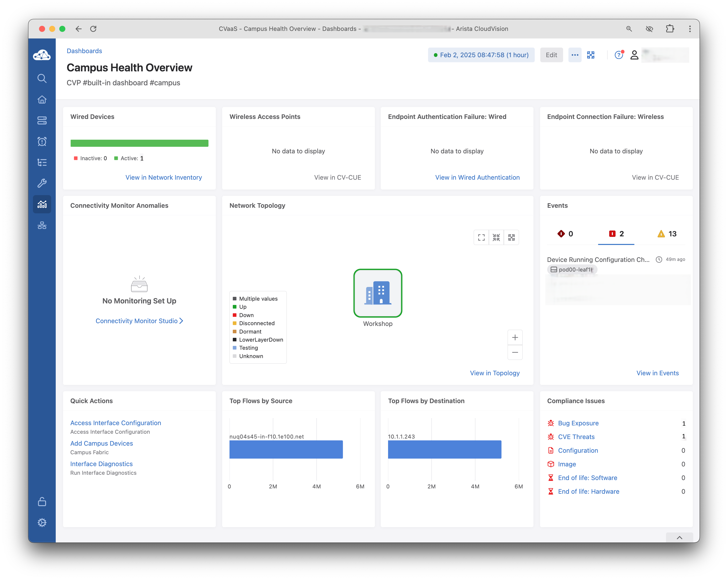
Task: Open the Provisioning wrench sidebar icon
Action: [42, 183]
